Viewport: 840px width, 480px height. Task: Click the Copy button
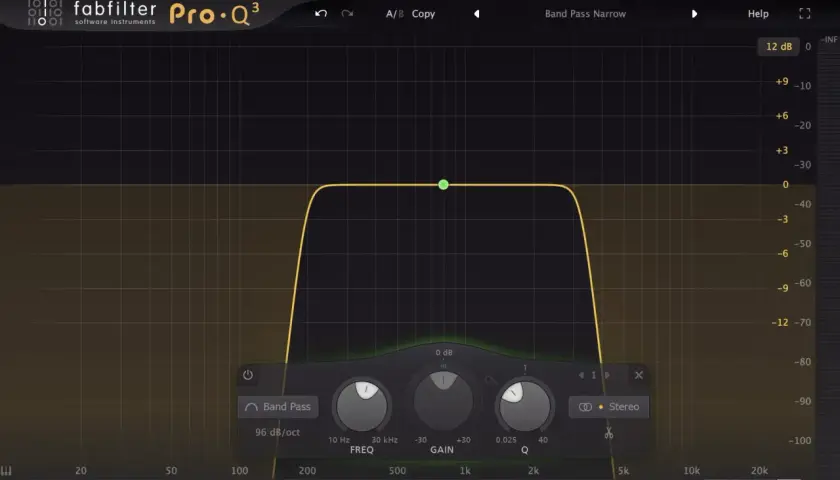pyautogui.click(x=423, y=14)
